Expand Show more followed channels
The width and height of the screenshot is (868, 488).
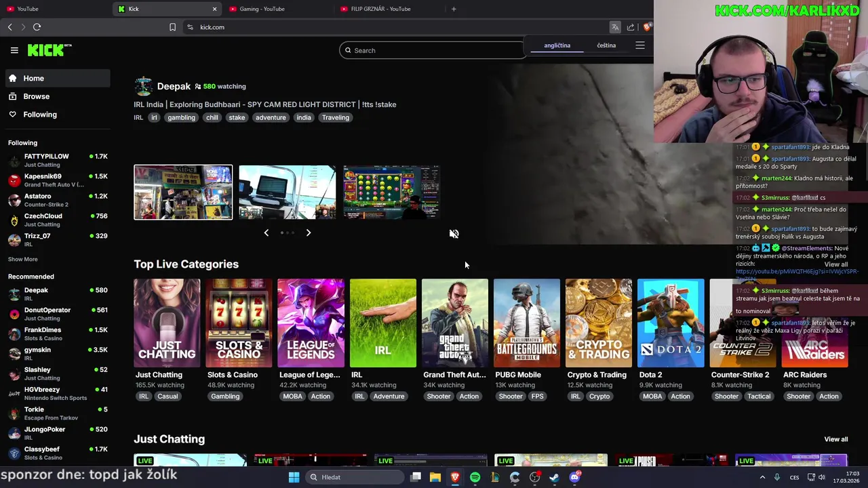(23, 259)
